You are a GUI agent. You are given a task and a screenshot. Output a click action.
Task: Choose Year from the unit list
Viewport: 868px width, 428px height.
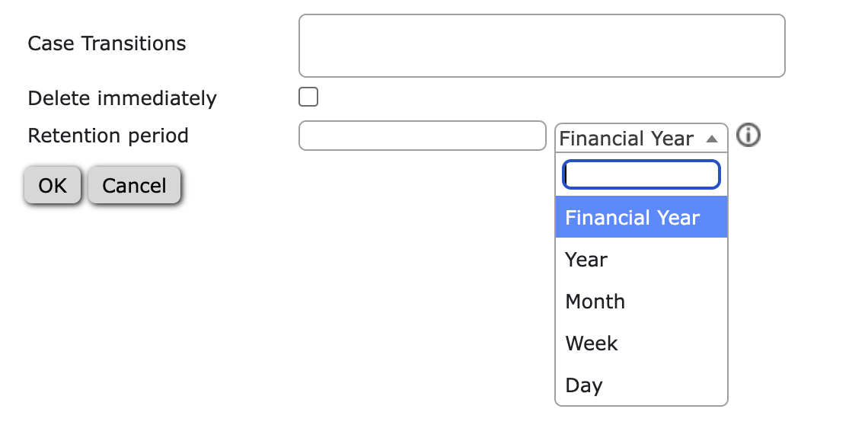coord(641,259)
